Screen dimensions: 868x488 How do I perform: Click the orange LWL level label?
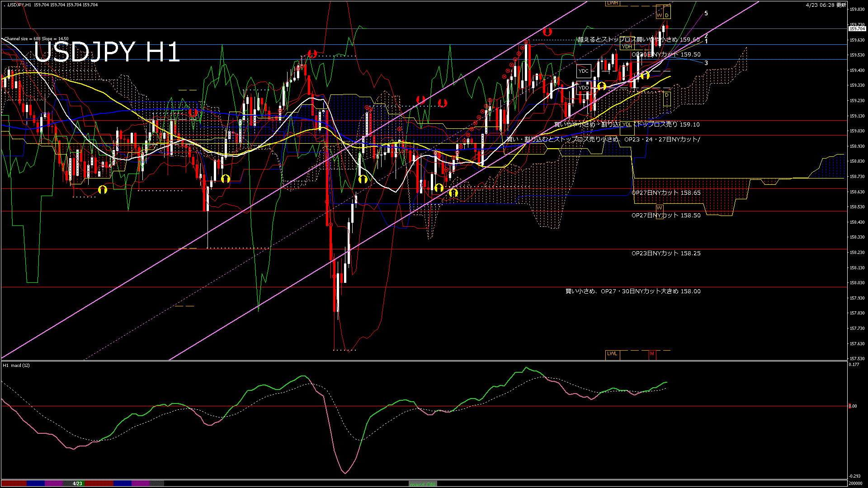[x=612, y=354]
